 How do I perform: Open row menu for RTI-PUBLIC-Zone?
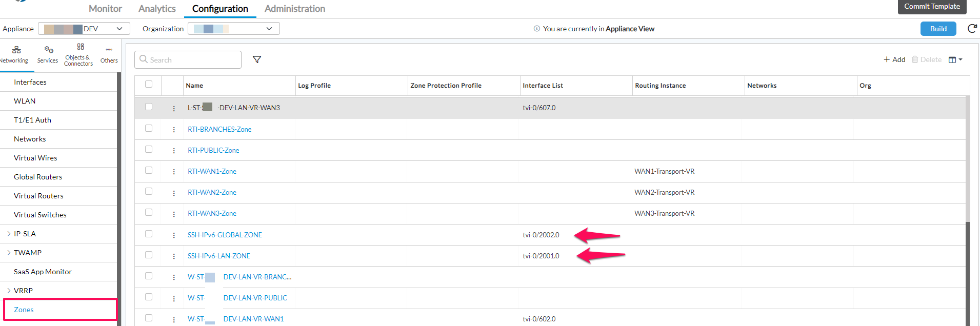click(x=174, y=151)
